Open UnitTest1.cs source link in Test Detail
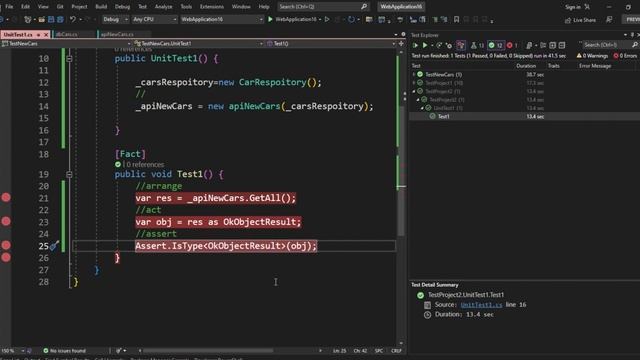This screenshot has width=640, height=360. click(x=481, y=305)
